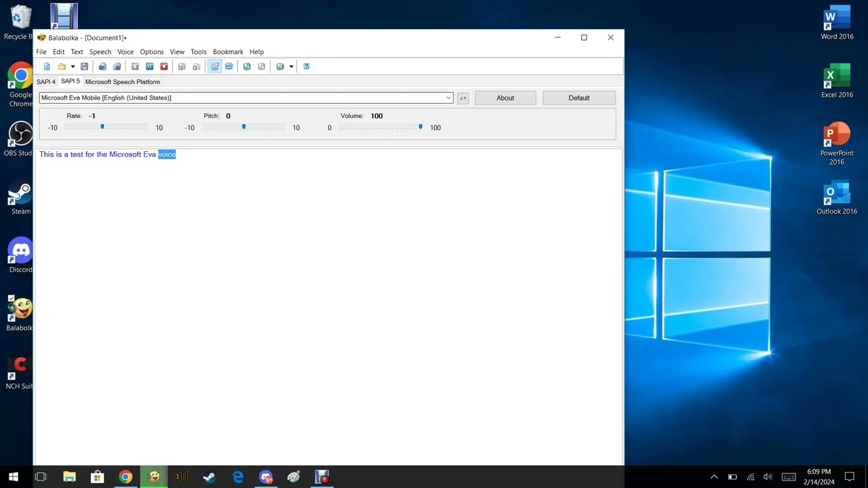Open the Tools menu
This screenshot has width=868, height=488.
[x=199, y=52]
